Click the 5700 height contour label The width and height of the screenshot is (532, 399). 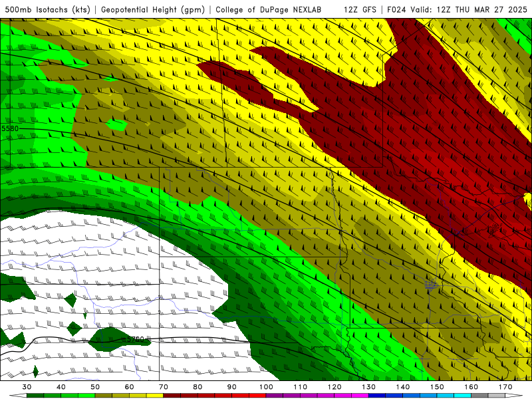pos(136,339)
